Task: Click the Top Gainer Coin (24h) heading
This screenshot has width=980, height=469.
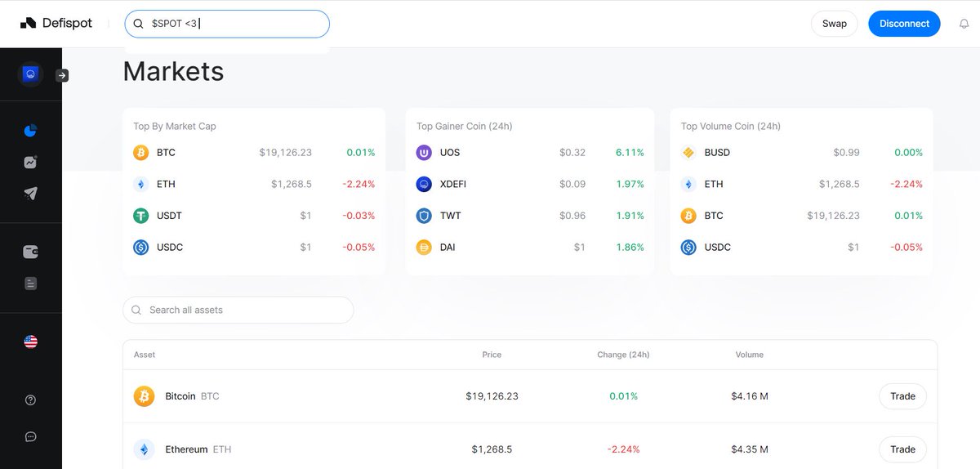Action: coord(464,126)
